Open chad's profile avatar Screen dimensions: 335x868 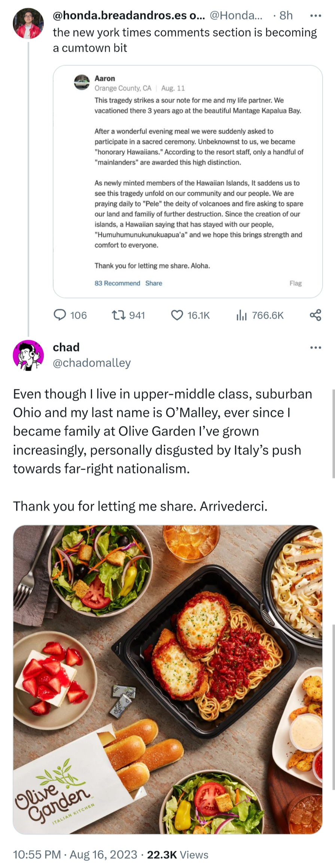click(28, 355)
